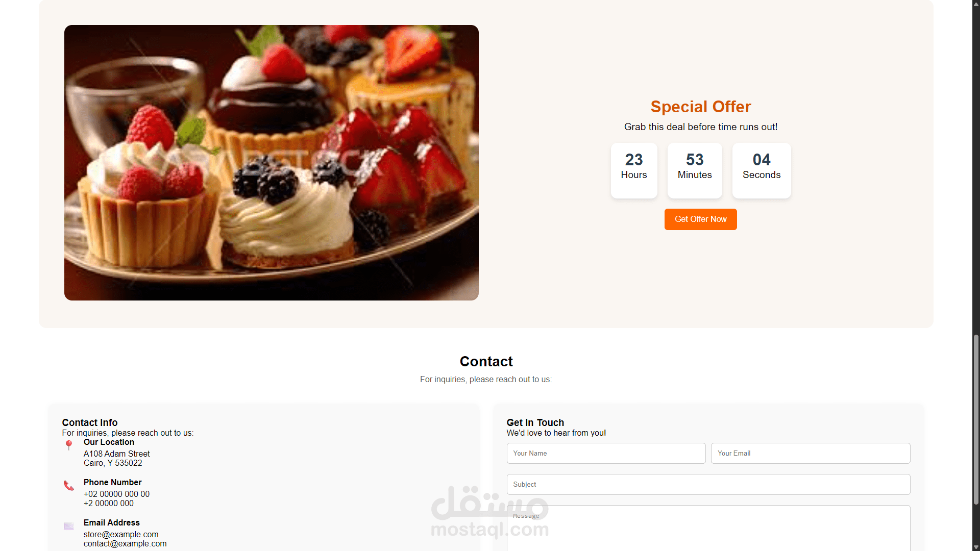Viewport: 980px width, 551px height.
Task: Click the contact@example.com email address
Action: pos(125,543)
